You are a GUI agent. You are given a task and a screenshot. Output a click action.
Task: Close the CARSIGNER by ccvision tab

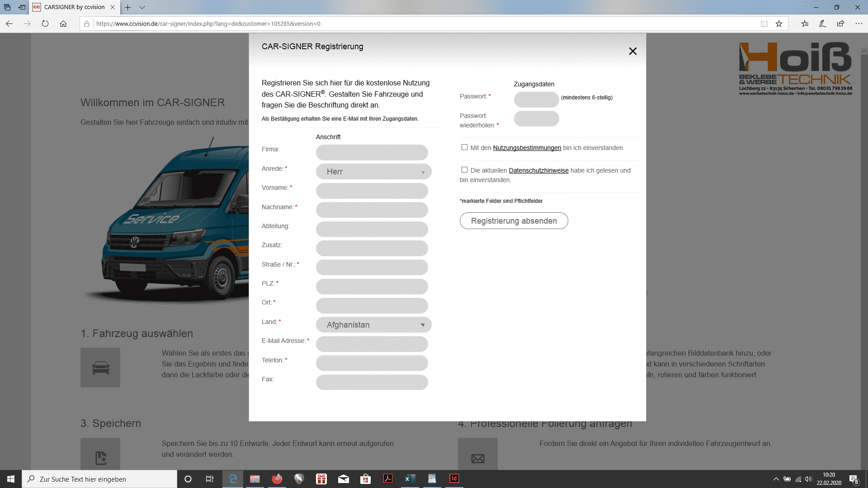pos(113,7)
